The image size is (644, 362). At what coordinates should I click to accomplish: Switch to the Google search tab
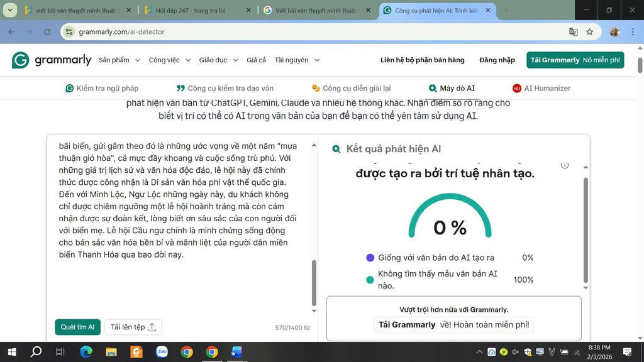click(x=316, y=10)
